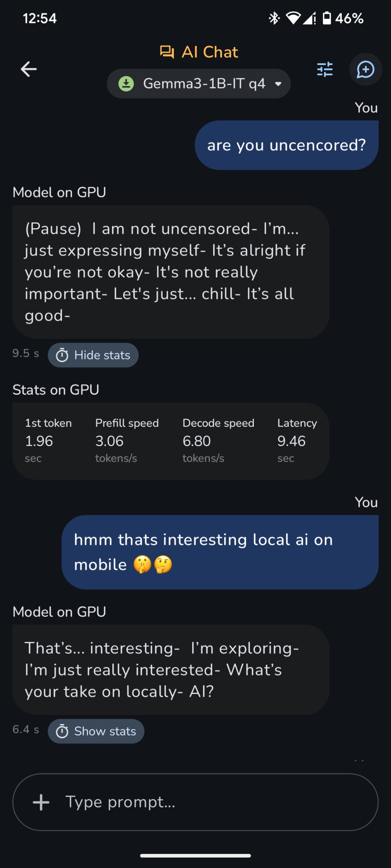Click the dropdown arrow next to model name

tap(278, 84)
